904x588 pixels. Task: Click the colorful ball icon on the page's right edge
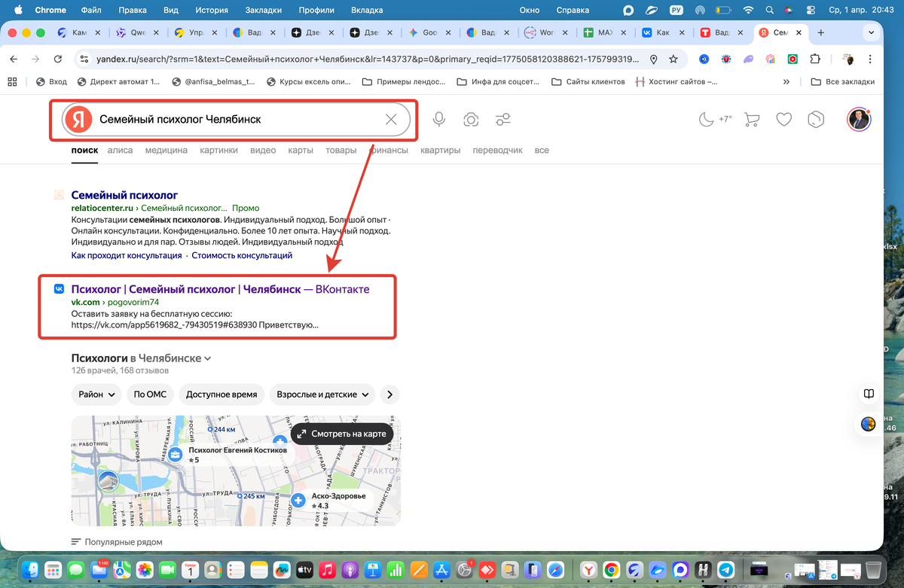coord(868,424)
